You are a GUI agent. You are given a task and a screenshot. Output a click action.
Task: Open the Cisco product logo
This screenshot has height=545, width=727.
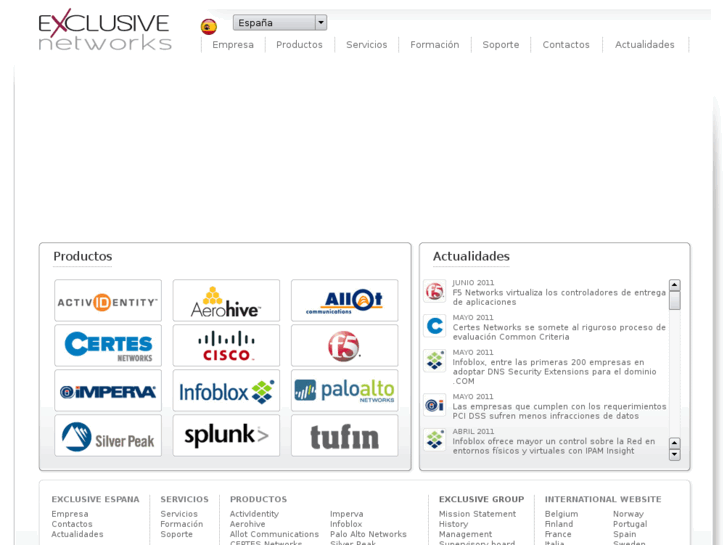(226, 346)
